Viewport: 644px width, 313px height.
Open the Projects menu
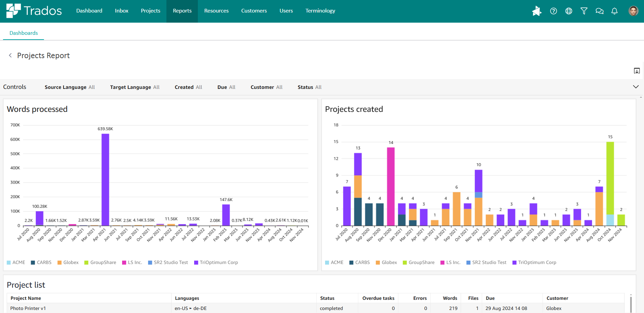(151, 11)
